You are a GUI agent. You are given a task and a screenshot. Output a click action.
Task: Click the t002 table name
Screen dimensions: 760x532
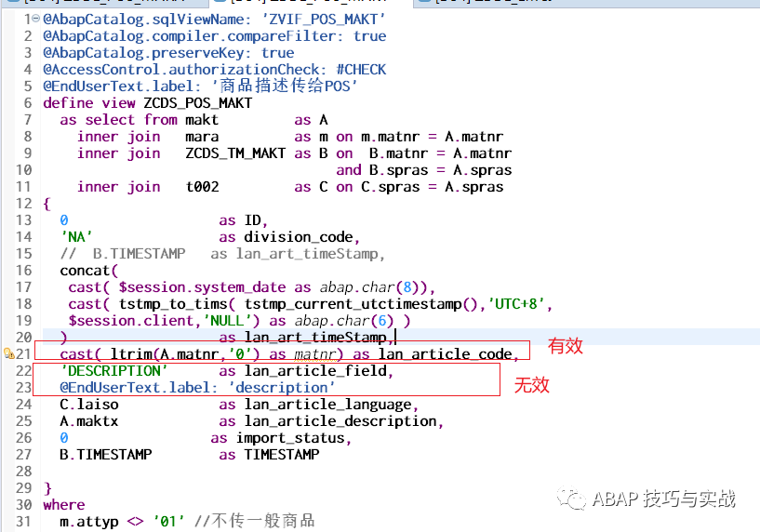pyautogui.click(x=202, y=187)
